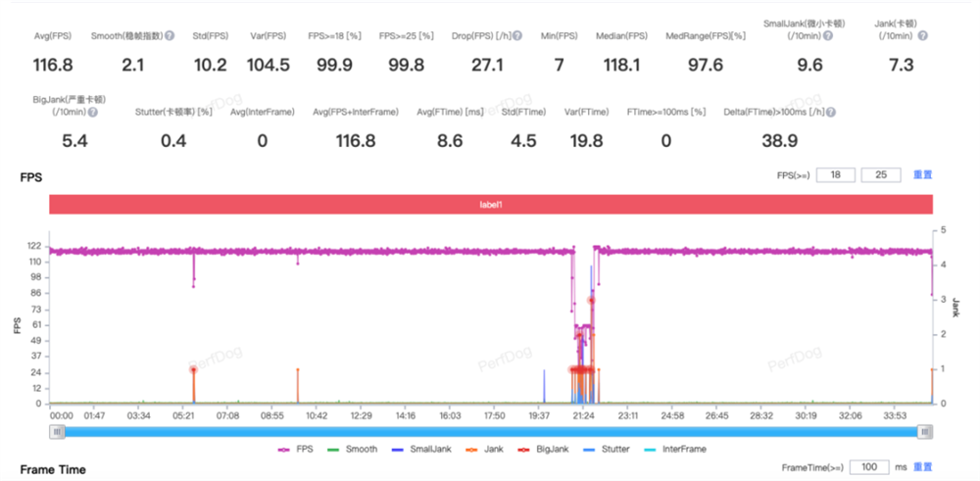Image resolution: width=980 pixels, height=481 pixels.
Task: Toggle Jank series in chart legend
Action: pos(475,449)
